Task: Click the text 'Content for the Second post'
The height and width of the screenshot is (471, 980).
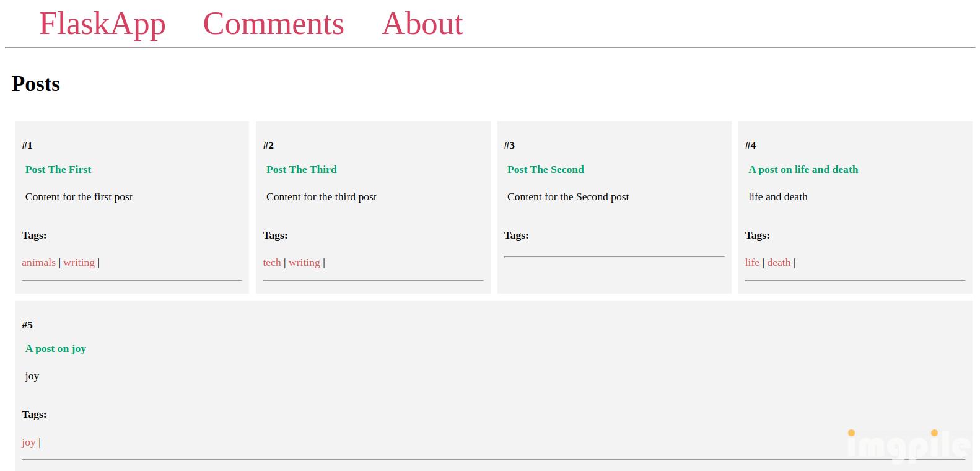Action: 568,196
